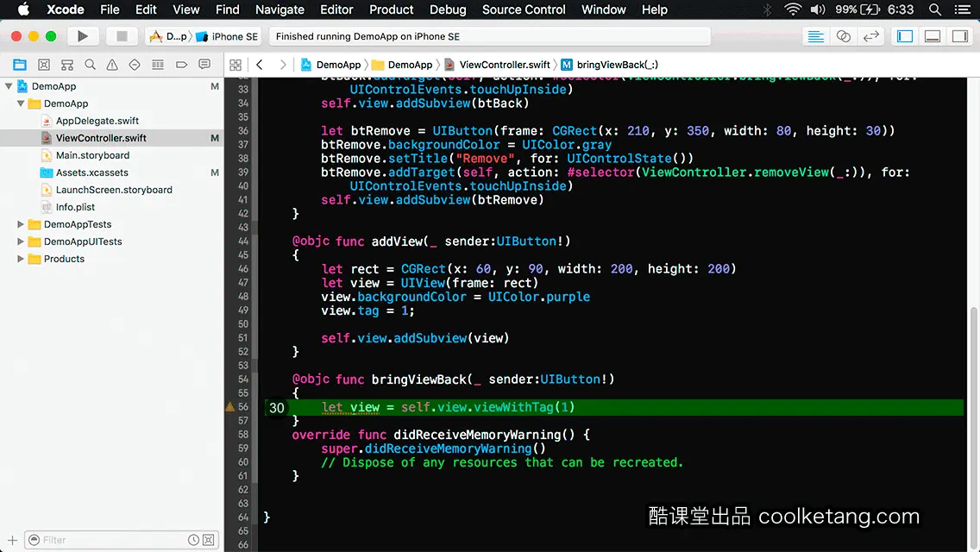The image size is (980, 552).
Task: Open LaunchScreen.storyboard
Action: 114,190
